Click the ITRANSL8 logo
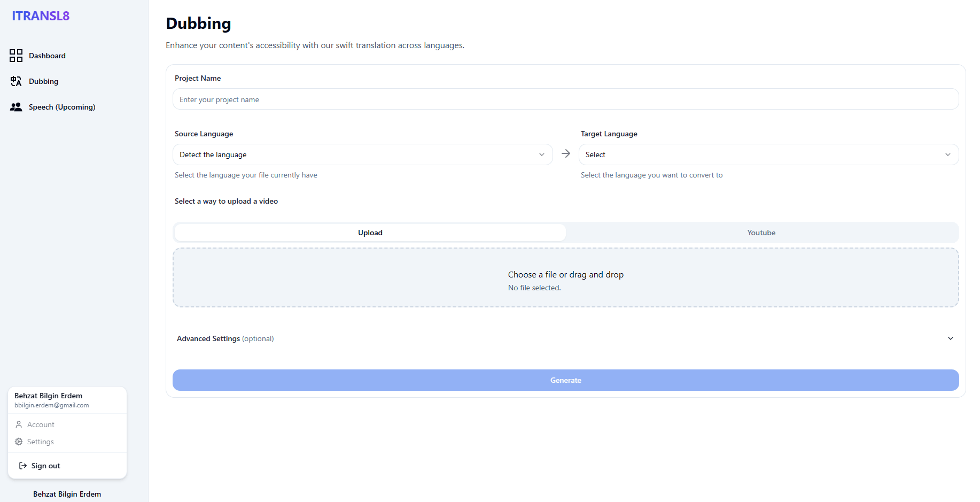This screenshot has height=502, width=980. click(41, 16)
